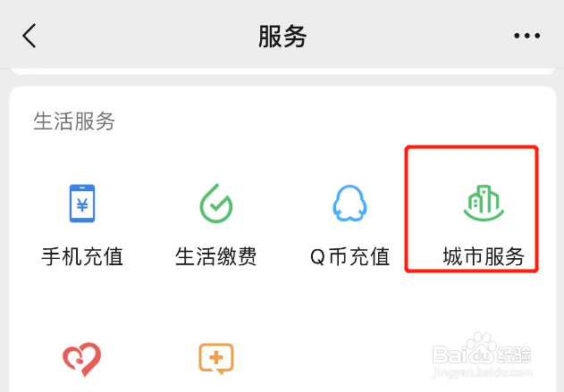The height and width of the screenshot is (392, 564).
Task: Tap the blue QQ penguin icon
Action: (x=349, y=203)
